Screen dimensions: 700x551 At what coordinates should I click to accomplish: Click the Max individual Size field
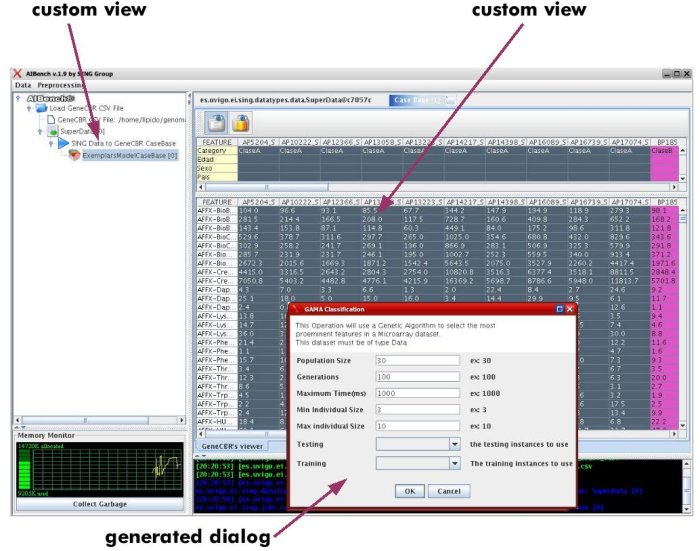pyautogui.click(x=417, y=426)
